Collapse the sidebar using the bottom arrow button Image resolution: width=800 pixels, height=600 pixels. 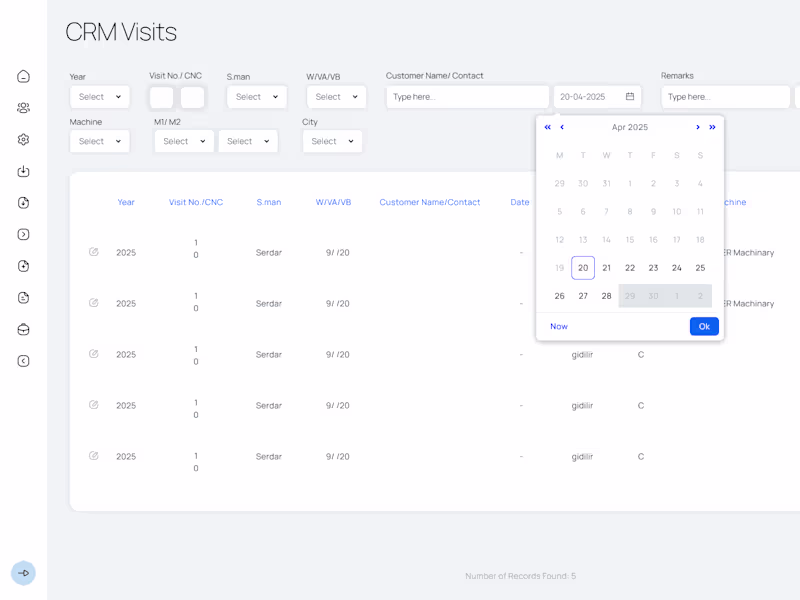pos(23,573)
